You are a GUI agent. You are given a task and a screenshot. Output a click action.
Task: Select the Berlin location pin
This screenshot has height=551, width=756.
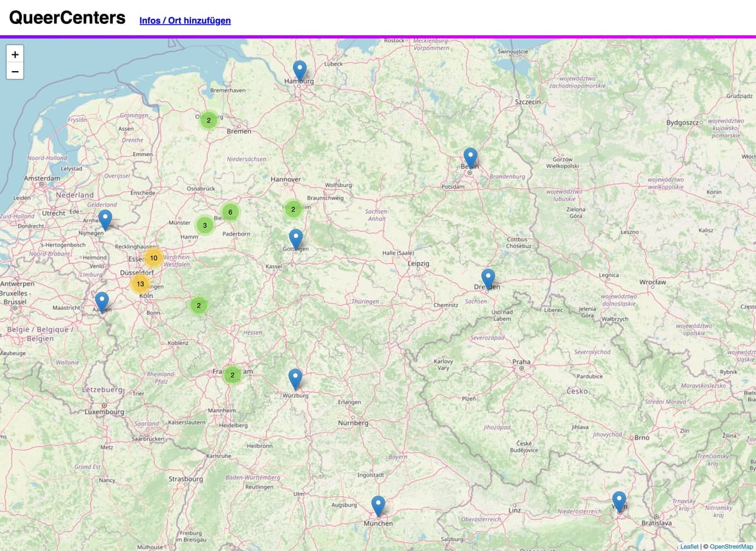click(x=470, y=157)
